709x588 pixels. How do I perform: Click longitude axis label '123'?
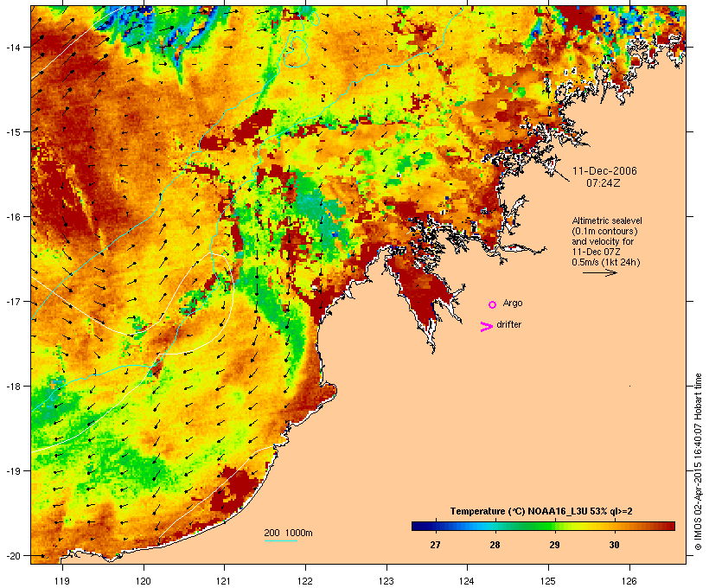tap(386, 581)
